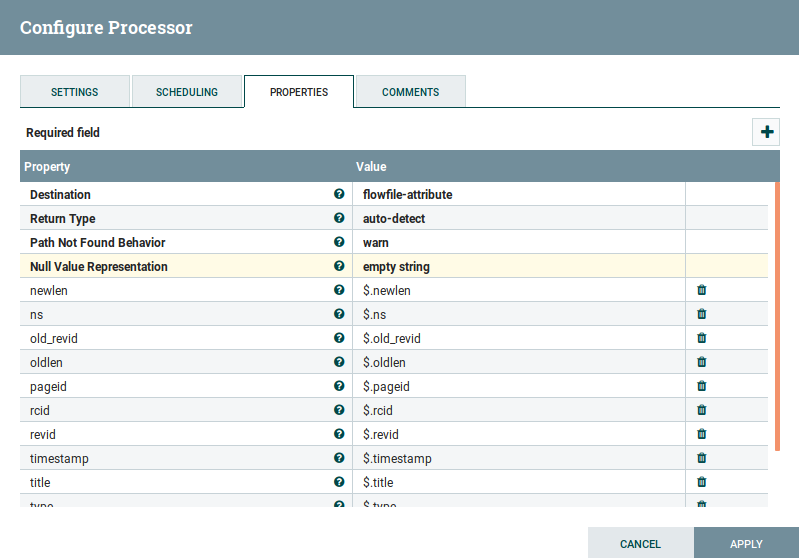Select the ns property name
Viewport: 799px width, 558px height.
(x=36, y=314)
